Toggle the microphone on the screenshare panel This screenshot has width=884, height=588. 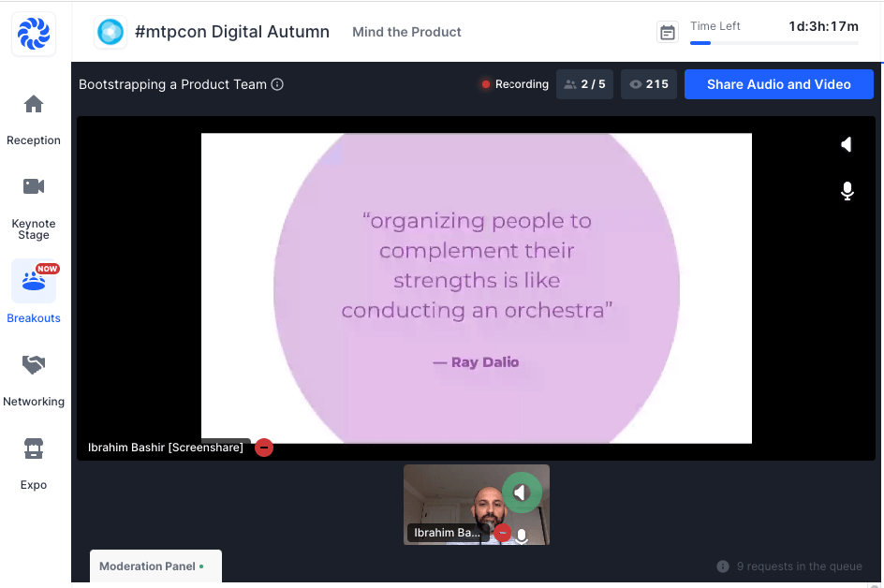pyautogui.click(x=847, y=191)
